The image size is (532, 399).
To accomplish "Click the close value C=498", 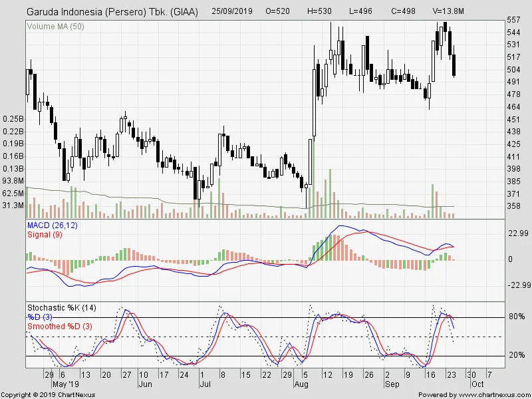I will click(x=403, y=11).
